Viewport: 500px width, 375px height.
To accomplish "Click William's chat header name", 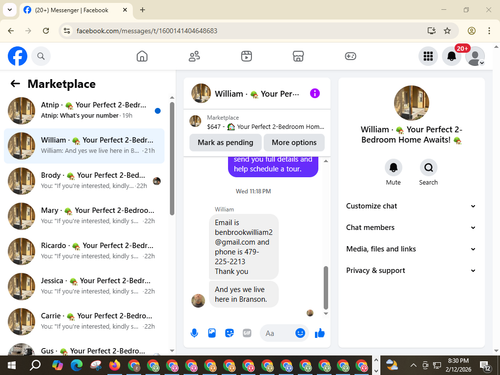I will 257,94.
